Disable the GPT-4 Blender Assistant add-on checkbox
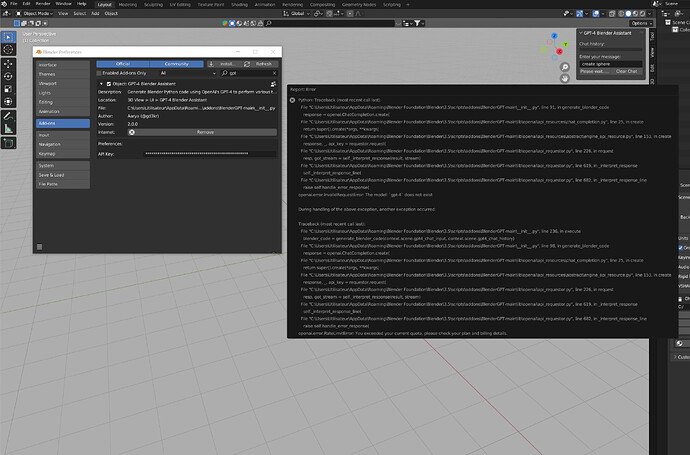This screenshot has height=455, width=690. [x=109, y=84]
